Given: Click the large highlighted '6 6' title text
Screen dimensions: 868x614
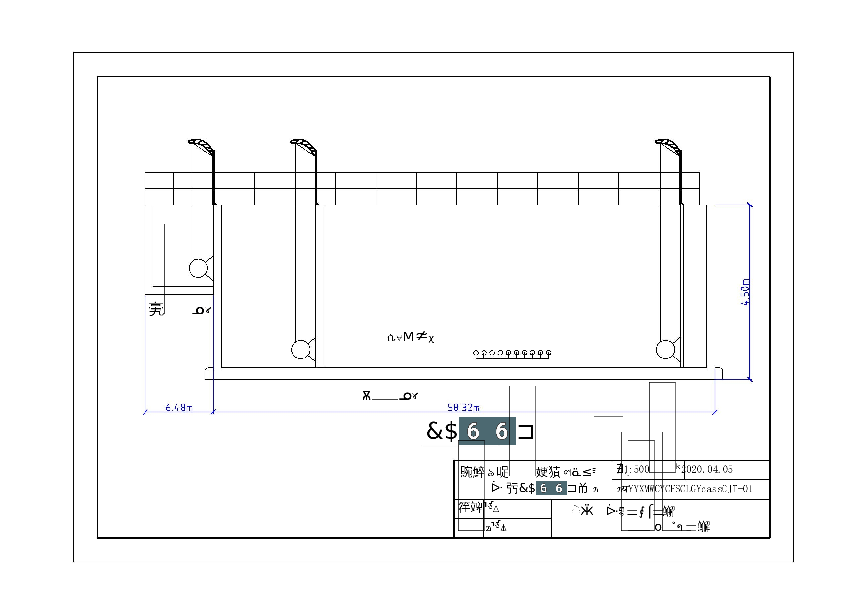Looking at the screenshot, I should tap(487, 431).
